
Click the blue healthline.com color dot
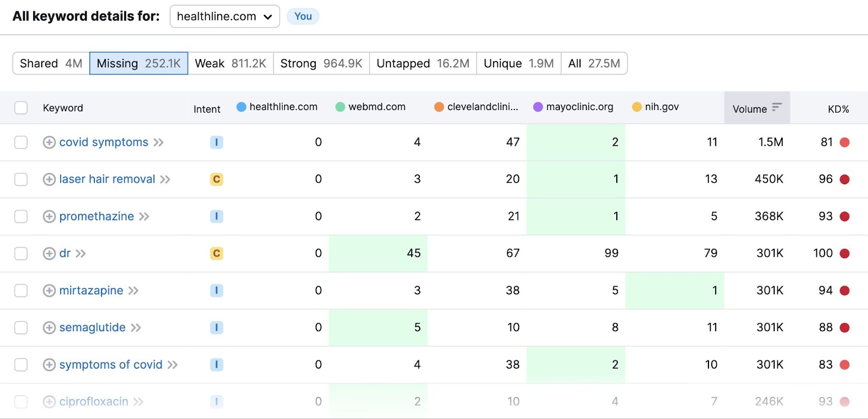pos(241,107)
